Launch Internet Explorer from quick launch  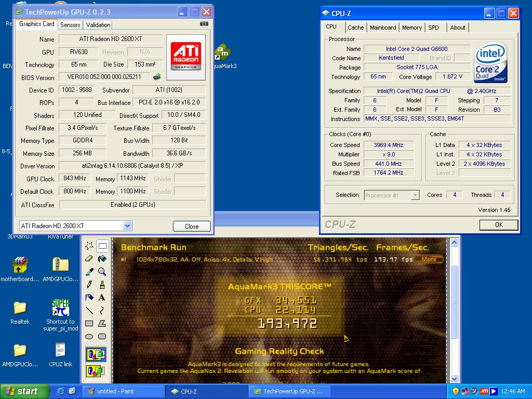tap(60, 391)
